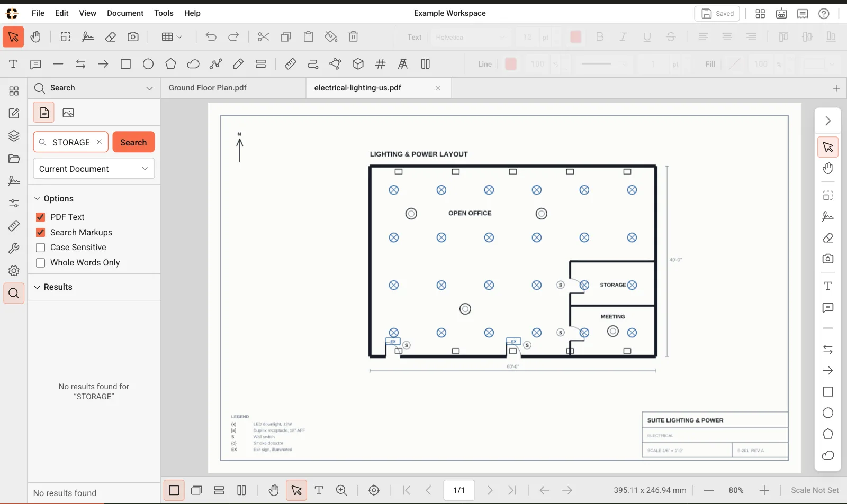
Task: Click the hash count tool icon
Action: (x=380, y=64)
